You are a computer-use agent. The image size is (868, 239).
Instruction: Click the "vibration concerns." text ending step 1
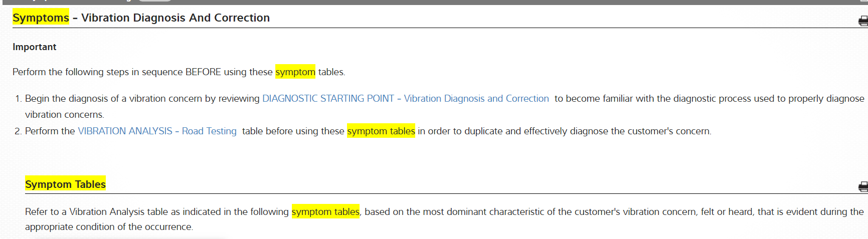pos(64,115)
